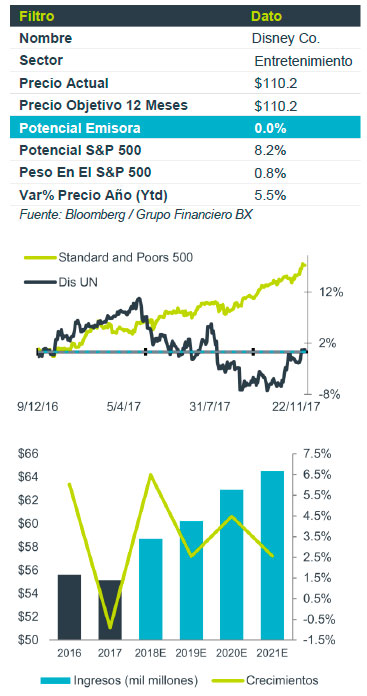Click the 2016 revenue bar
This screenshot has height=696, width=367.
coord(69,607)
